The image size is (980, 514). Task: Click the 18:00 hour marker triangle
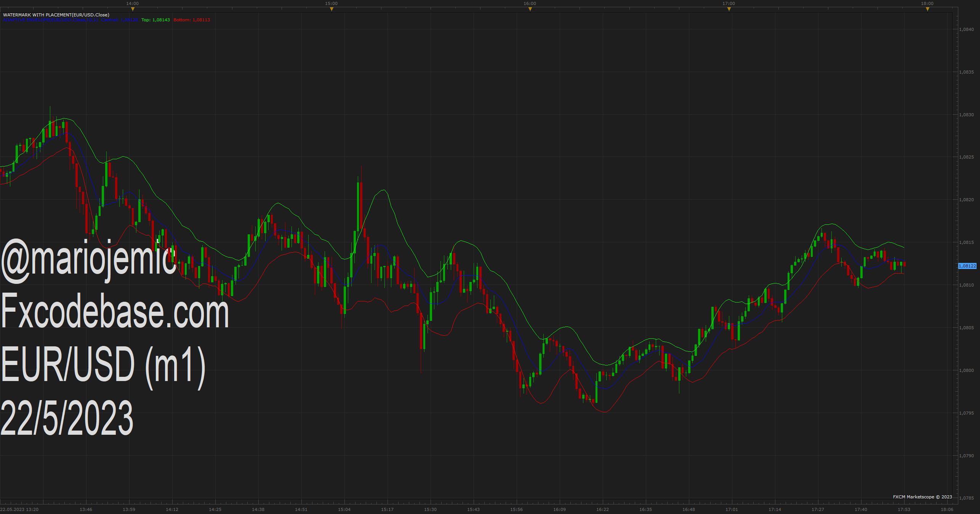pyautogui.click(x=927, y=9)
